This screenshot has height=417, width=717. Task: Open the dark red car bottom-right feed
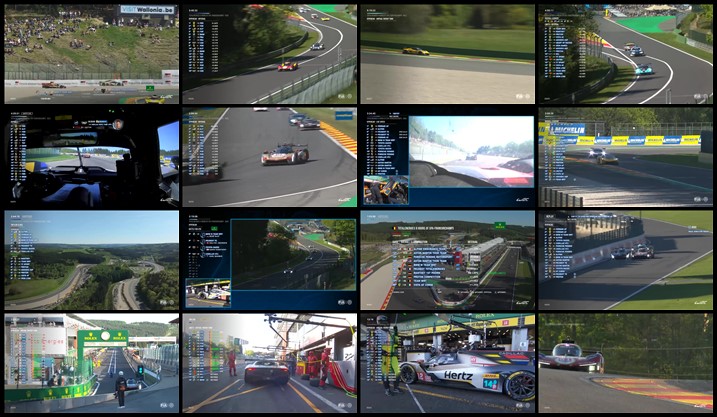pyautogui.click(x=625, y=363)
